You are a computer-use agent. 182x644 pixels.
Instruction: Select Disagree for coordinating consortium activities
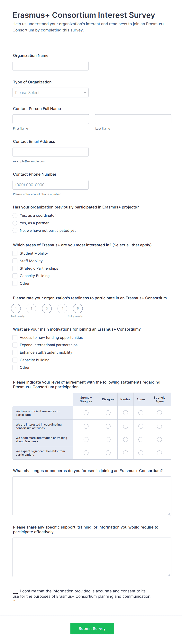pos(108,426)
